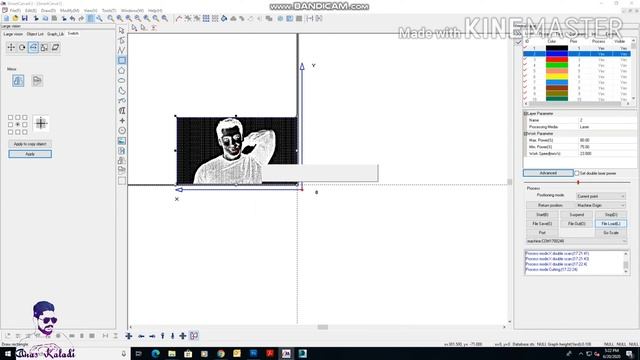This screenshot has height=360, width=640.
Task: Select the point marker tool with the plus sign
Action: point(122,121)
